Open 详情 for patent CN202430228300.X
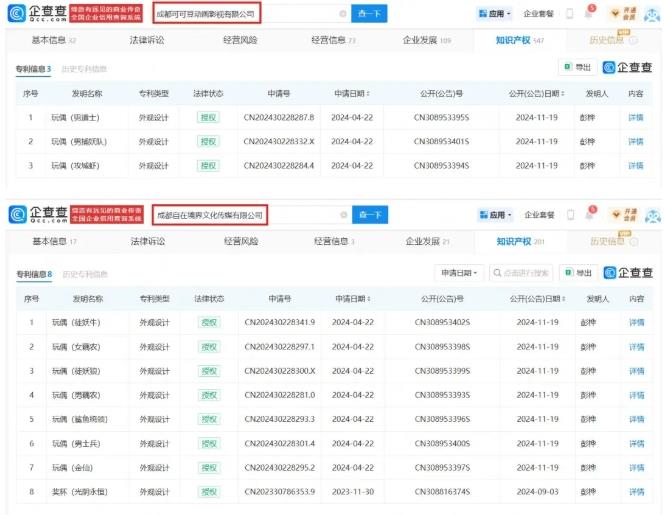665x515 pixels. click(x=637, y=371)
